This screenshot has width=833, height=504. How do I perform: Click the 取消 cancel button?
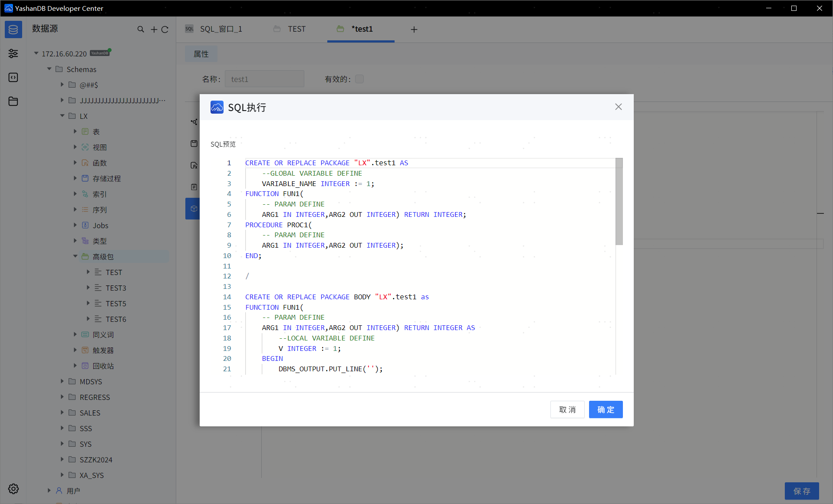pos(567,409)
